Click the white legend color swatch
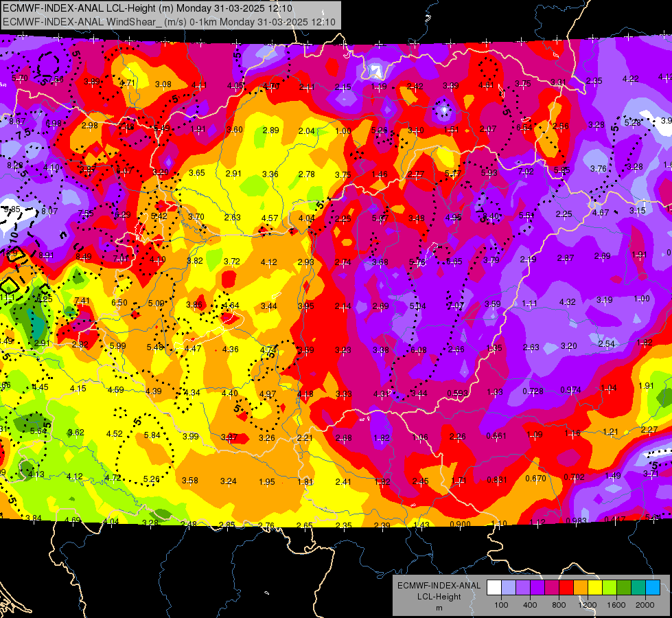672x618 pixels. pyautogui.click(x=494, y=588)
